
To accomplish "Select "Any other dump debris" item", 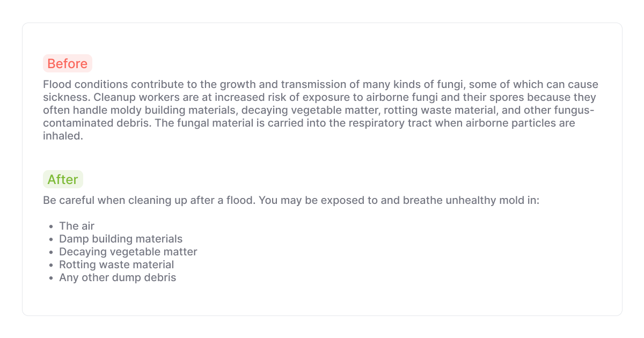I will coord(118,277).
